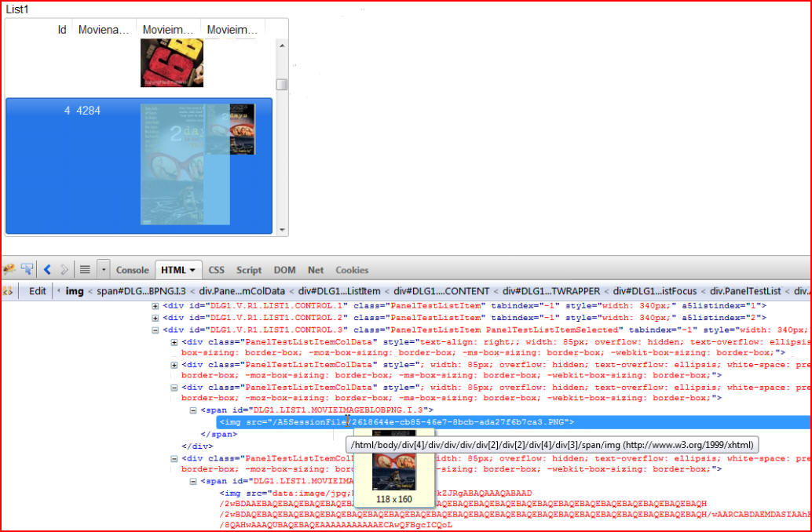Click the Id value 4 cell
This screenshot has width=812, height=532.
(x=67, y=110)
